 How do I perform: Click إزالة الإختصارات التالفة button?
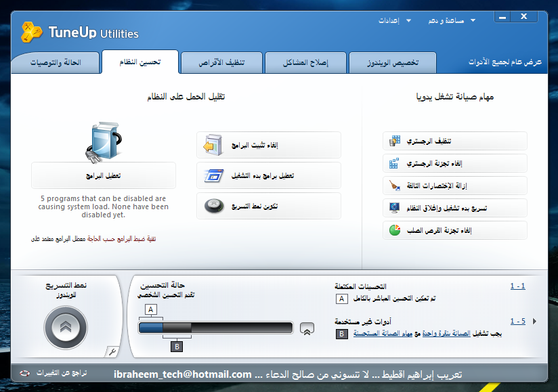click(455, 186)
